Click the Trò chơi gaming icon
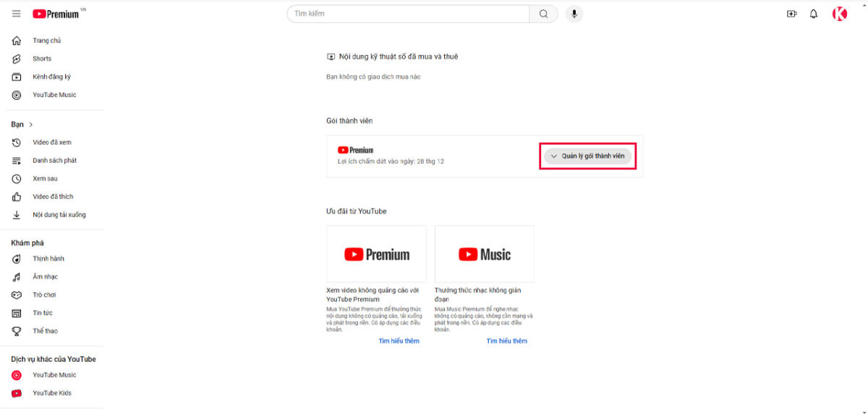Viewport: 868px width, 414px height. (17, 295)
